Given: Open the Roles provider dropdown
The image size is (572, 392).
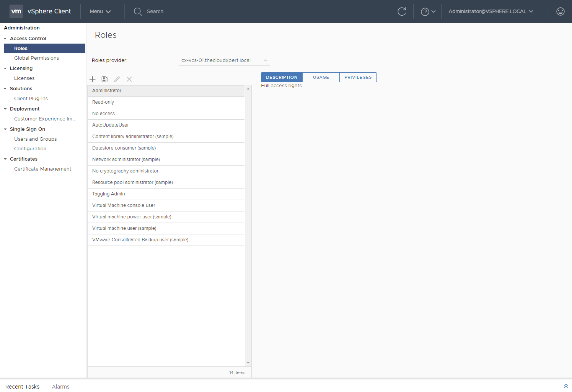Looking at the screenshot, I should click(224, 60).
